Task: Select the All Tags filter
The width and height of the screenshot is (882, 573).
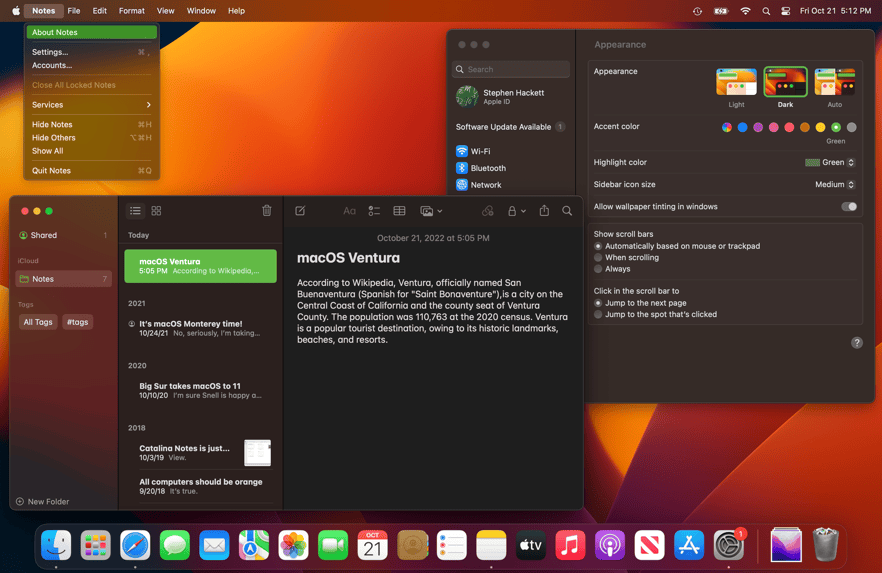Action: [38, 322]
